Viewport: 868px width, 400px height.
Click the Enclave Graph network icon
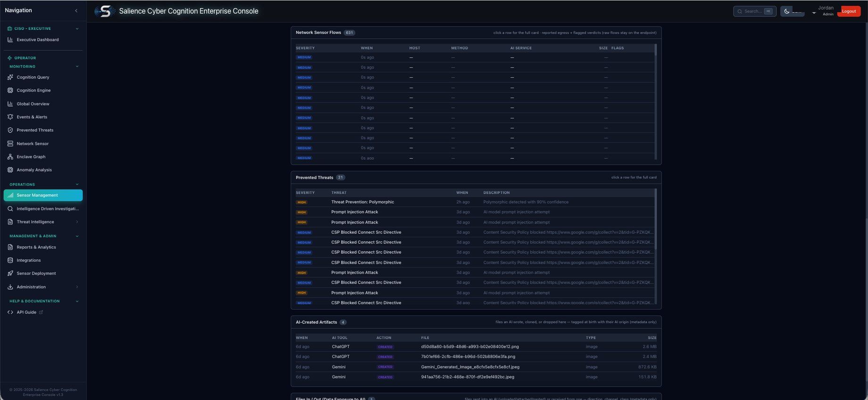coord(10,157)
